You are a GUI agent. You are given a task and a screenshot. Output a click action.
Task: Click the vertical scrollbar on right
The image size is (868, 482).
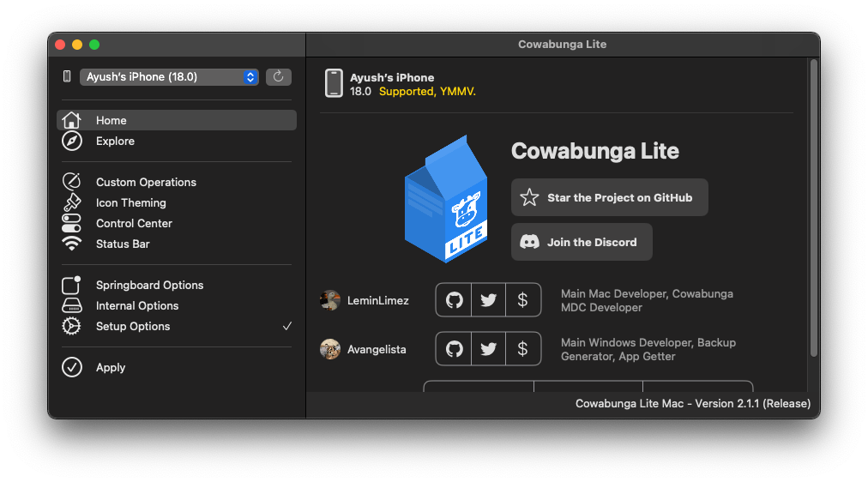[x=814, y=208]
